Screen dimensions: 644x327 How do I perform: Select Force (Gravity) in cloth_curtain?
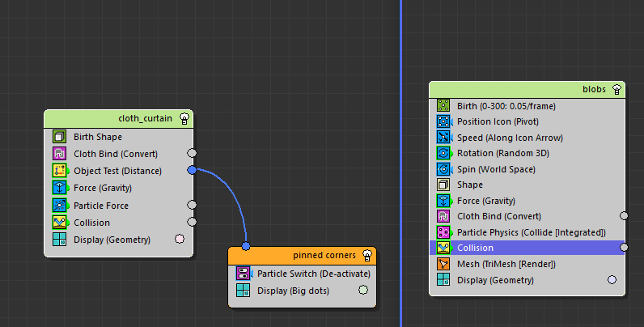(103, 188)
